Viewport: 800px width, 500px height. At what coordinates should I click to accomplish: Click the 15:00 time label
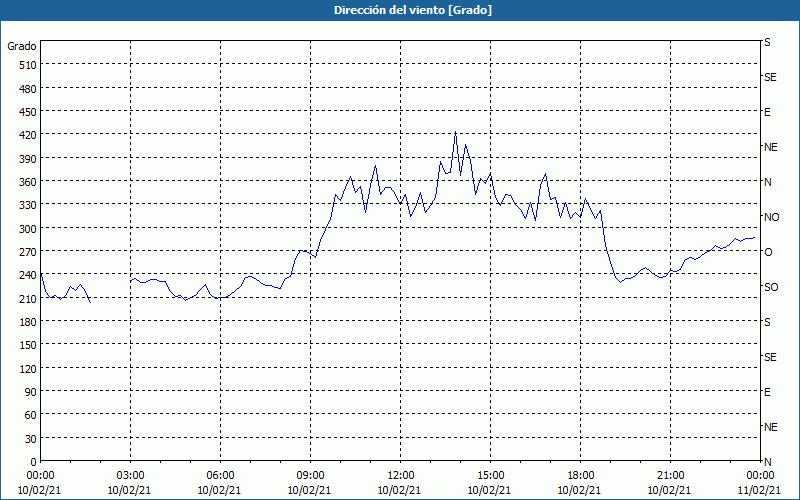coord(490,476)
